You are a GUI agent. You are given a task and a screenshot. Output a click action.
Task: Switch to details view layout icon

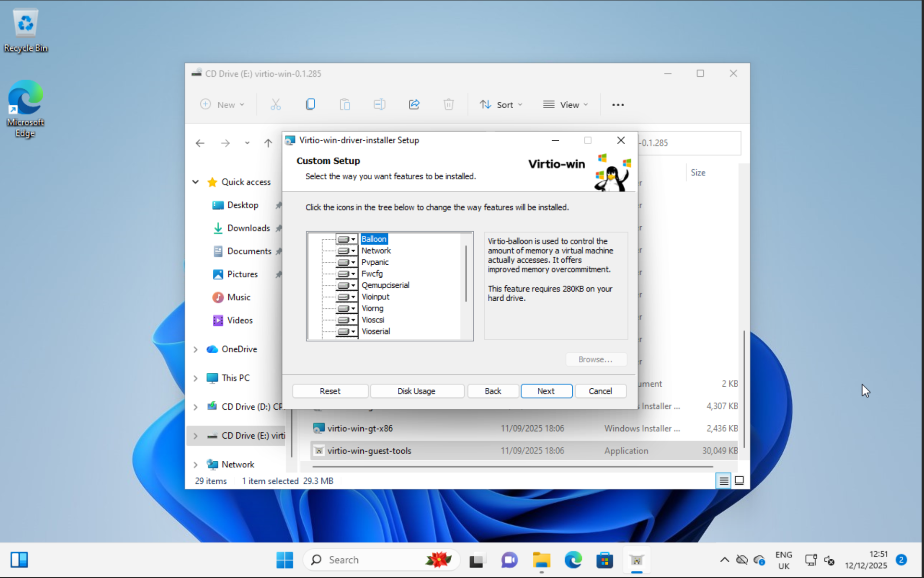click(724, 480)
